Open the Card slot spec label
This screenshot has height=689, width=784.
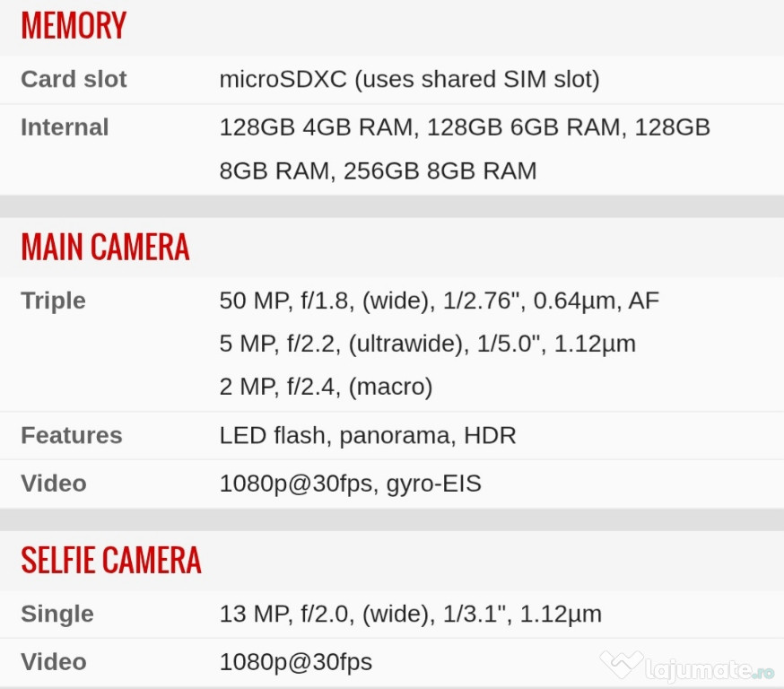click(x=74, y=79)
